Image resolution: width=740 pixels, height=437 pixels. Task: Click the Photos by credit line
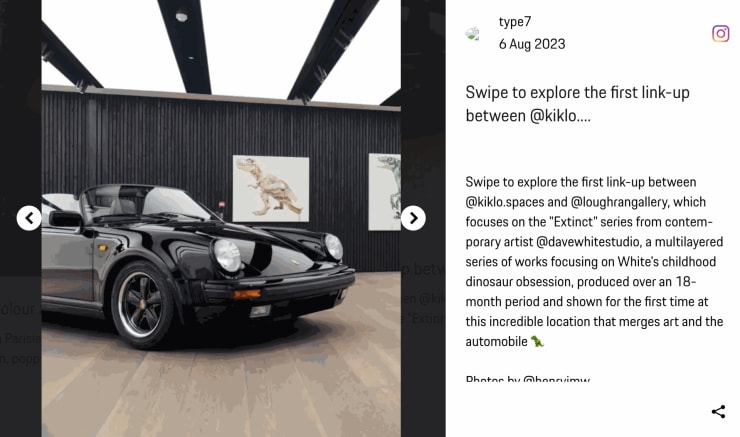(x=527, y=379)
